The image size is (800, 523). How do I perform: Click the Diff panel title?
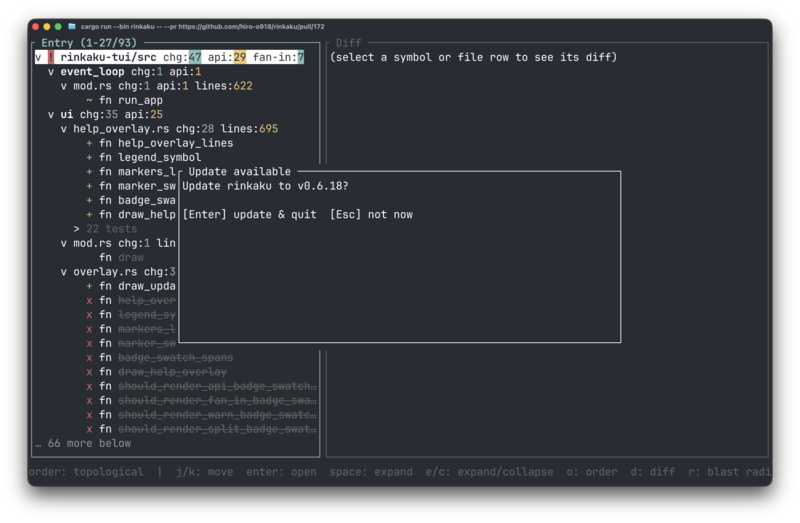pos(348,43)
